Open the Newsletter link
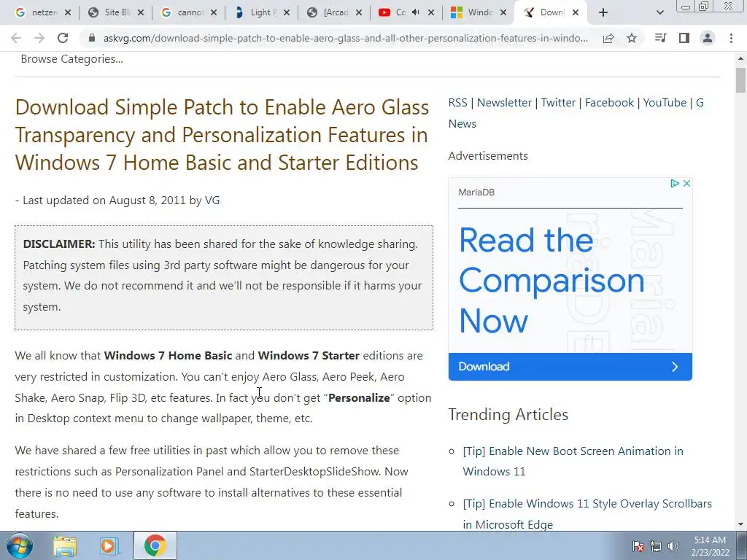747x560 pixels. pyautogui.click(x=504, y=102)
